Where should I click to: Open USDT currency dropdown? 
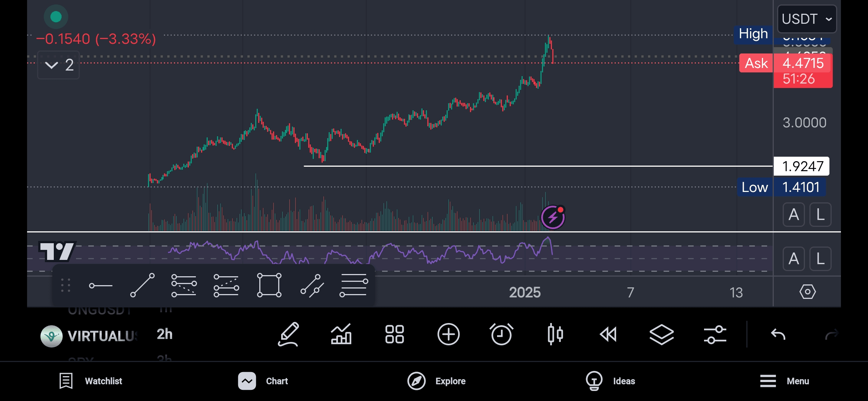(x=807, y=19)
